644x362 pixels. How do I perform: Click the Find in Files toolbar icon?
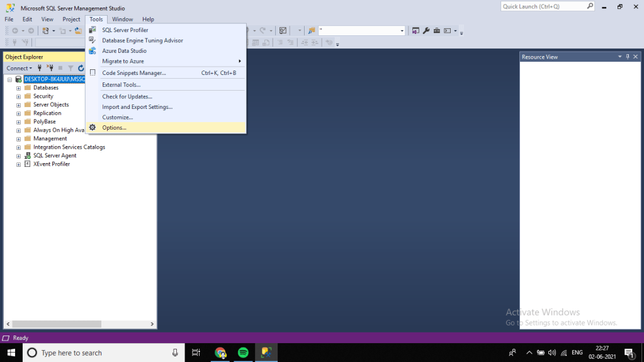[312, 30]
